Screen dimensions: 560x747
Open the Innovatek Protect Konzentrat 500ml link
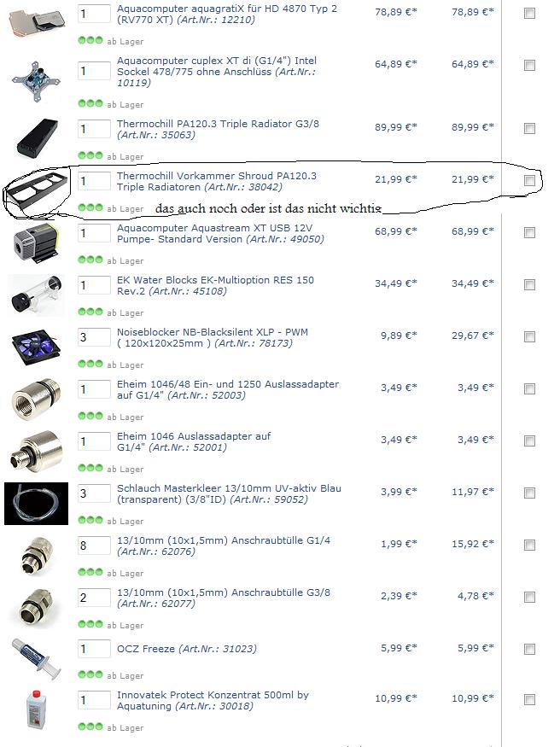[213, 700]
